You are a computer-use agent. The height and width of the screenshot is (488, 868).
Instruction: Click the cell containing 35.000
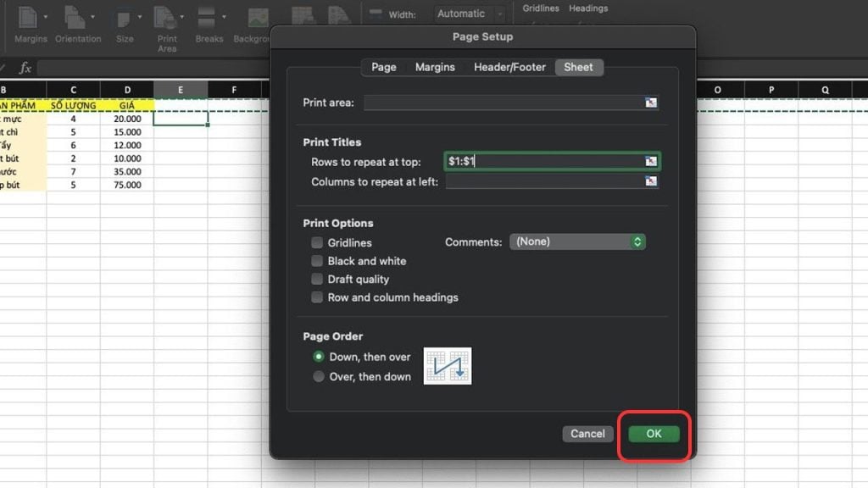click(127, 171)
